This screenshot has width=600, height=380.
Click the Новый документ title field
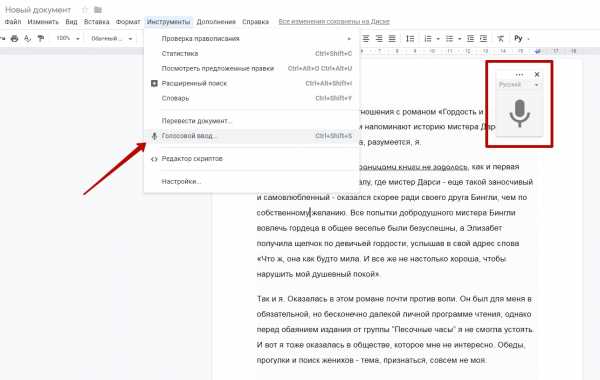pos(38,10)
